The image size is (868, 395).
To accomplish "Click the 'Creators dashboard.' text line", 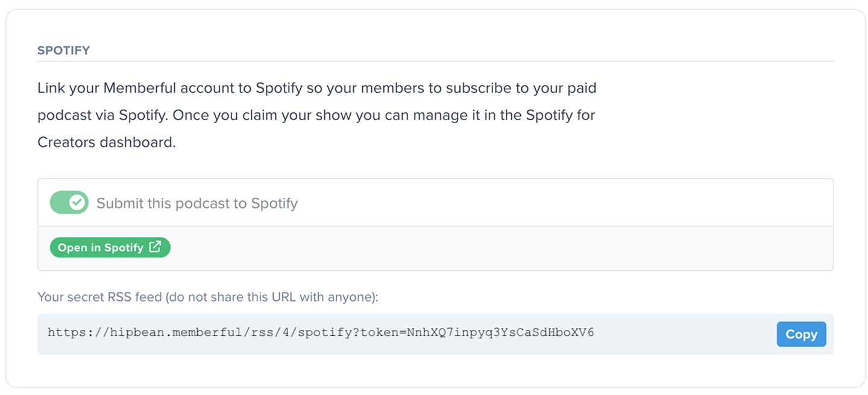I will (x=106, y=143).
